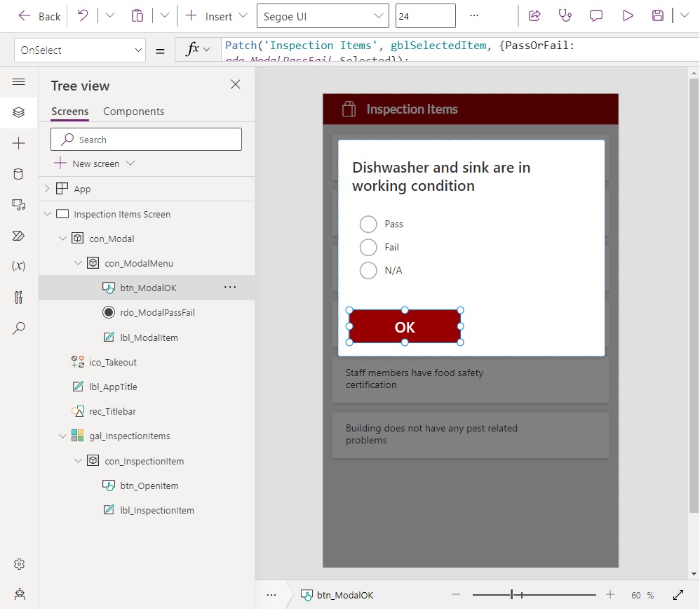Adjust the canvas zoom slider
Viewport: 700px width, 609px height.
534,595
